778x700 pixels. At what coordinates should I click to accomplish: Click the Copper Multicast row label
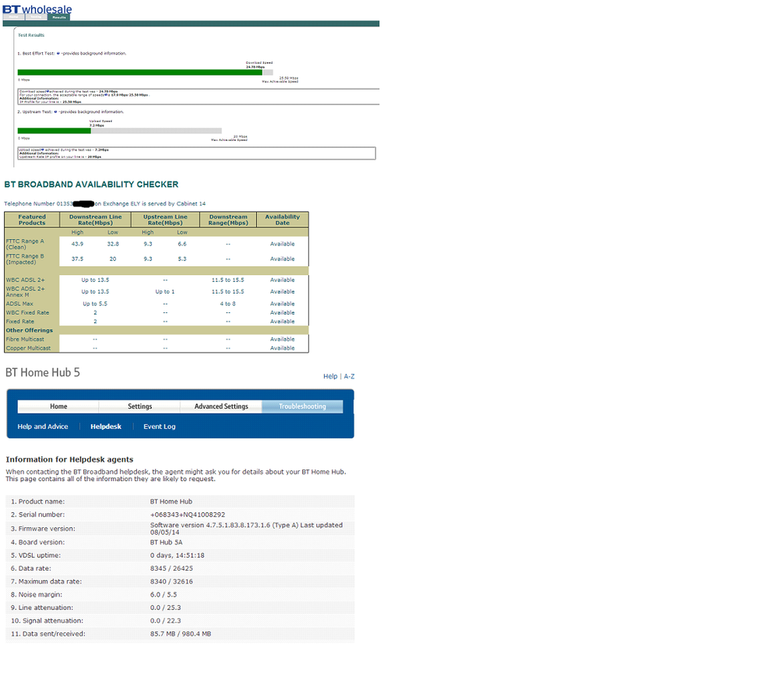pyautogui.click(x=28, y=348)
